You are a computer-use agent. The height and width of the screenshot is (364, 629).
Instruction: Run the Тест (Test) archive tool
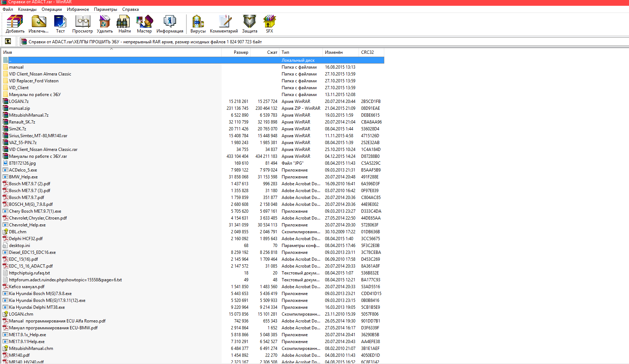pos(60,24)
